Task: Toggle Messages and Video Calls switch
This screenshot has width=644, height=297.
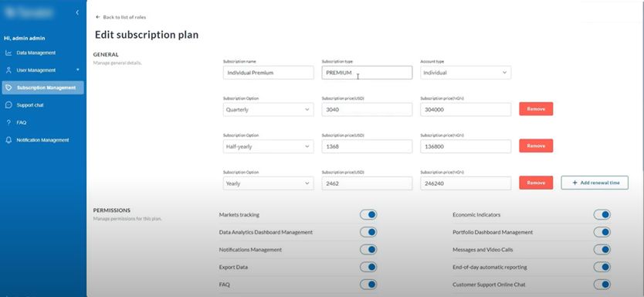Action: pyautogui.click(x=602, y=250)
